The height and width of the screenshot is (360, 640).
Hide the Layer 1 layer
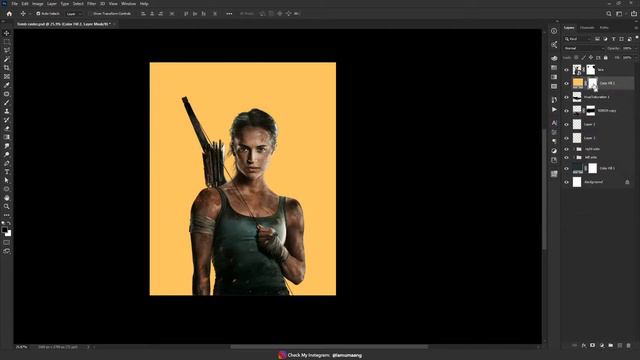(x=566, y=138)
